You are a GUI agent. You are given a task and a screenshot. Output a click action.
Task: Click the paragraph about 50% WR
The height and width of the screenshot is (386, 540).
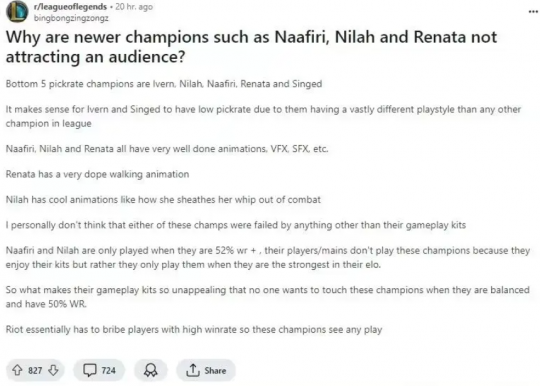(x=267, y=296)
